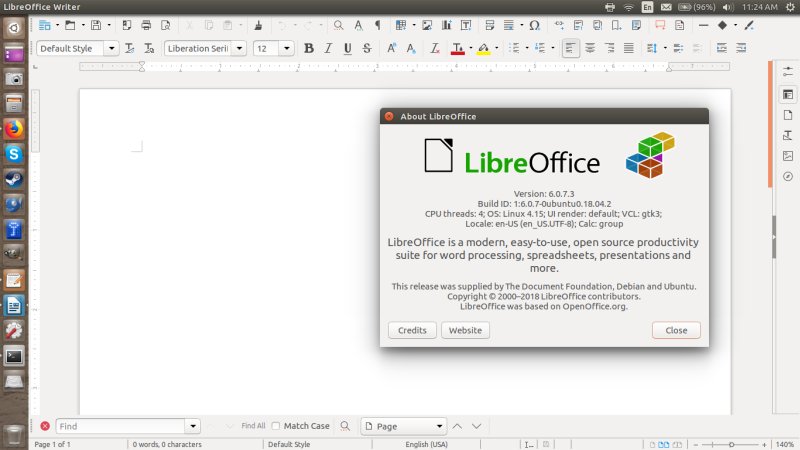Screen dimensions: 800x450
Task: Open the Sidebar Settings menu icon
Action: click(x=788, y=72)
